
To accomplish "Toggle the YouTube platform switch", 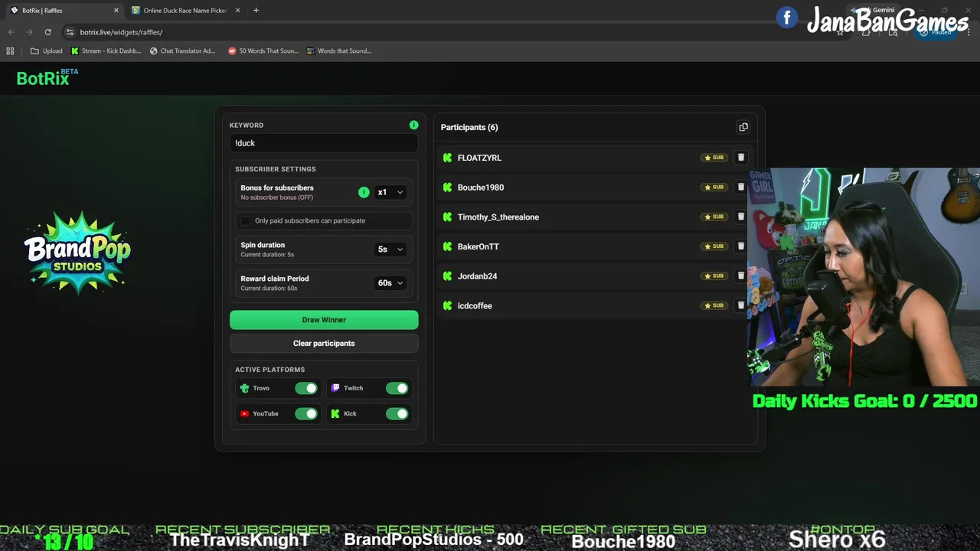I will (306, 413).
